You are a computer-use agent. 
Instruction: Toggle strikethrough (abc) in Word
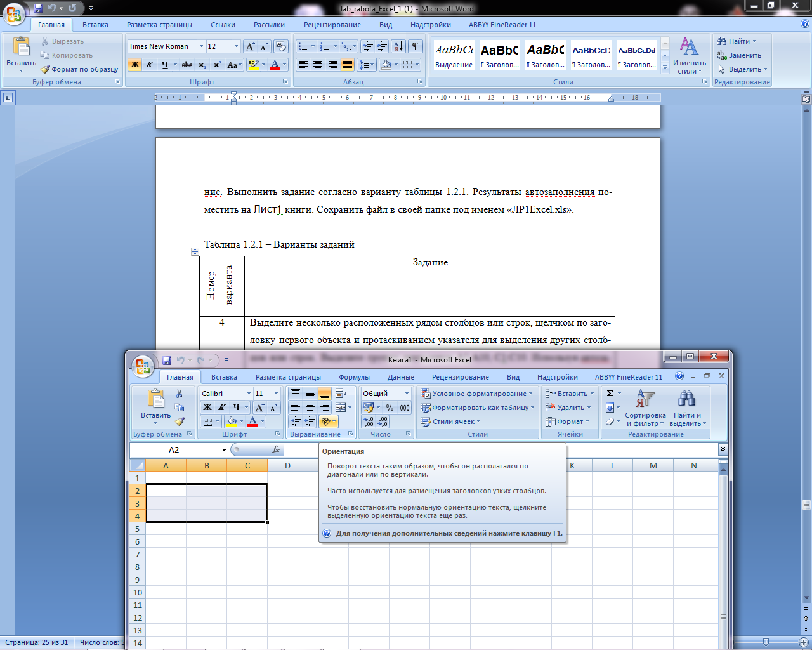point(187,65)
